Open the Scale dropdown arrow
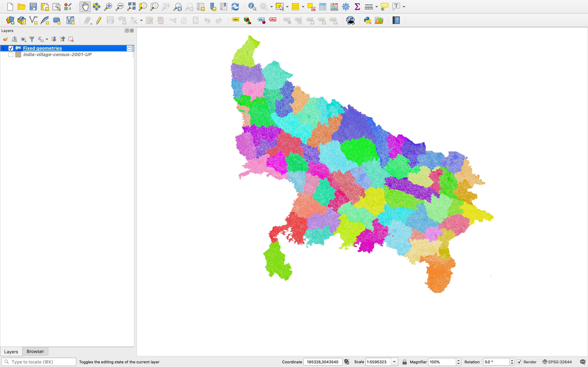This screenshot has width=588, height=367. tap(394, 362)
